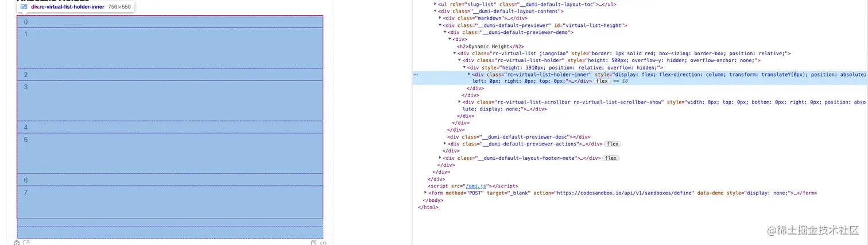Expand the markdown div node

pos(440,18)
